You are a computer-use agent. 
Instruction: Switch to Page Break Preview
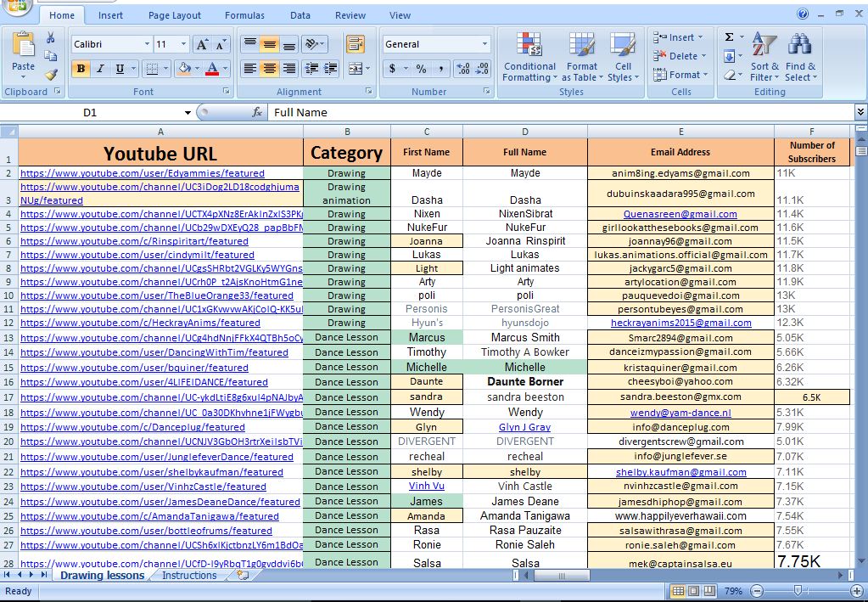(709, 591)
